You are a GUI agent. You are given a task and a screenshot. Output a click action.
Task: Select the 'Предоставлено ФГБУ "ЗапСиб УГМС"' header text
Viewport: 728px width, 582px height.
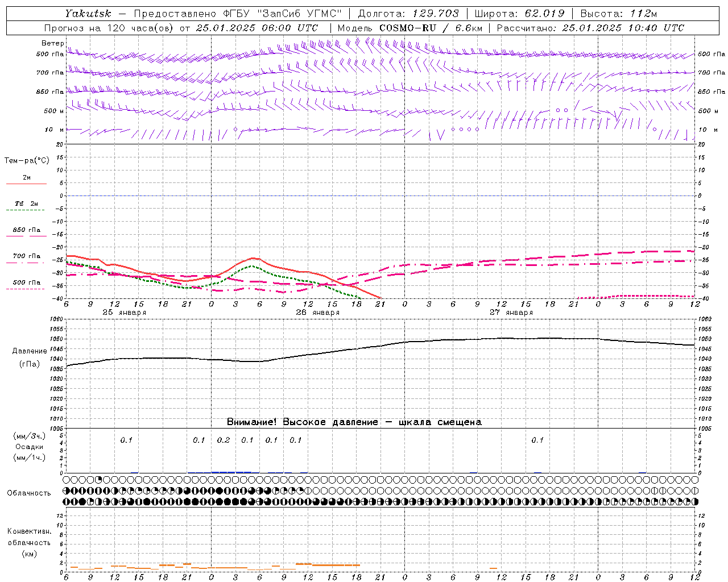(238, 14)
